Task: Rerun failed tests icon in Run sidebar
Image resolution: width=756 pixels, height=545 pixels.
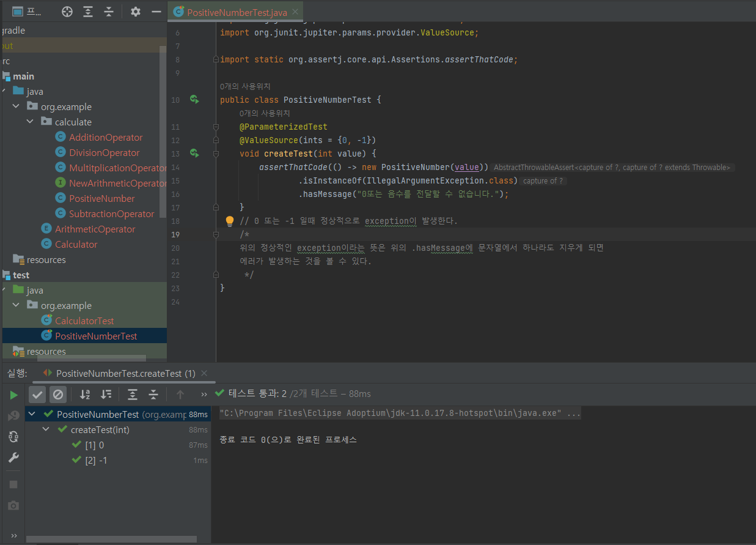Action: pos(13,416)
